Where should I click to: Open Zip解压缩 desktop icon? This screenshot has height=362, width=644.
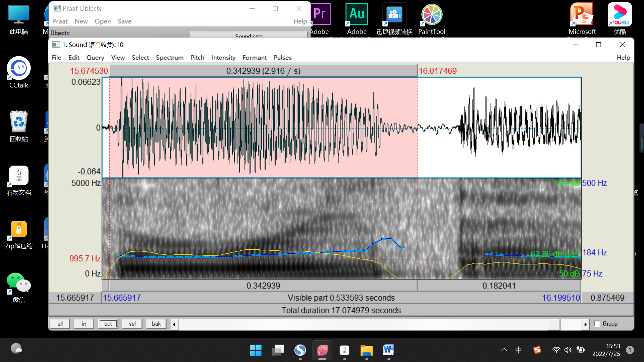click(19, 233)
